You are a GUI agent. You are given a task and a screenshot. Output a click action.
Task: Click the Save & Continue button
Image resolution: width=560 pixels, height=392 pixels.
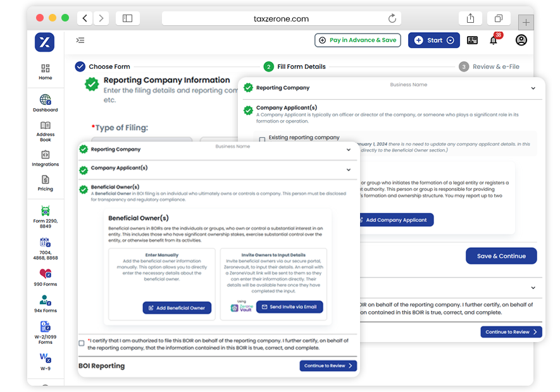(x=501, y=256)
